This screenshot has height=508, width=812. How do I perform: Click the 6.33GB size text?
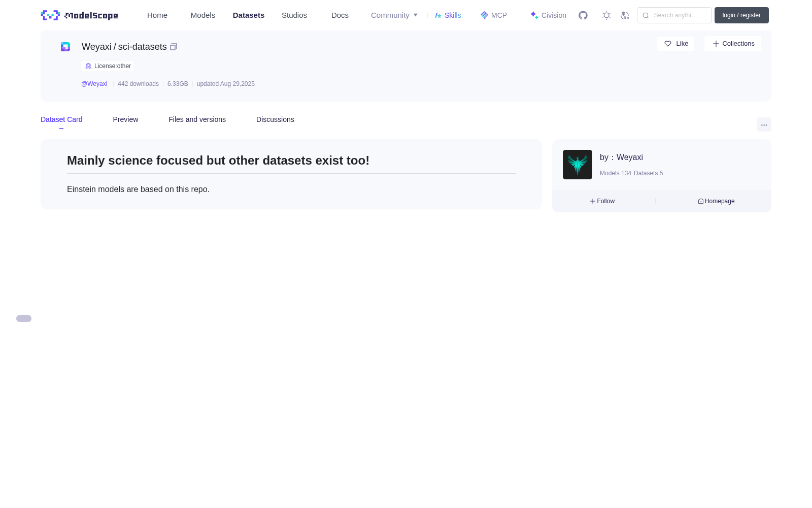[x=178, y=84]
